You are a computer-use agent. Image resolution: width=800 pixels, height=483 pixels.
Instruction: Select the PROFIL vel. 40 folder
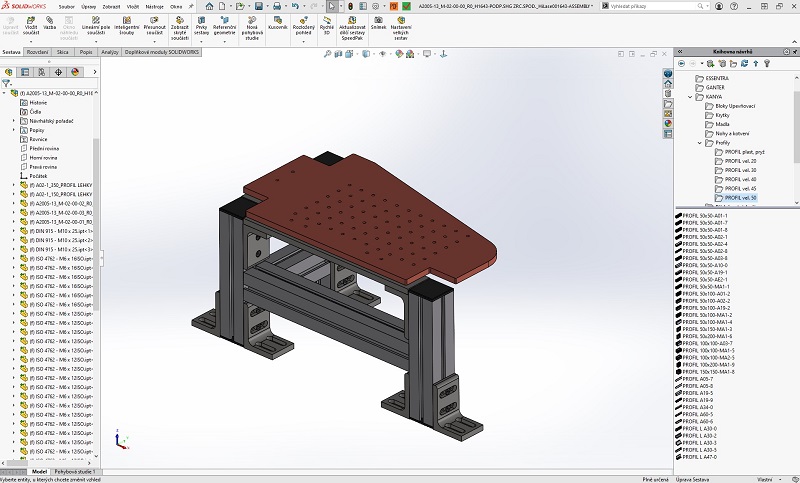pos(740,179)
